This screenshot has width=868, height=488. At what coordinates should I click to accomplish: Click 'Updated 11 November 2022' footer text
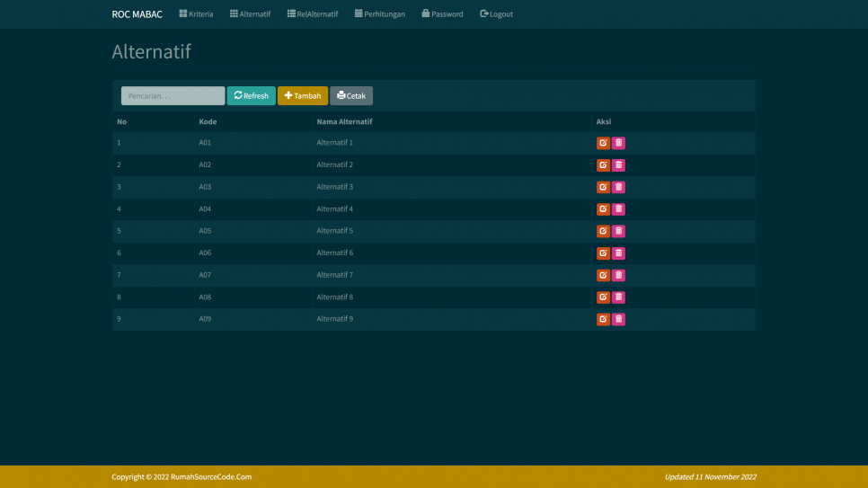pos(710,477)
